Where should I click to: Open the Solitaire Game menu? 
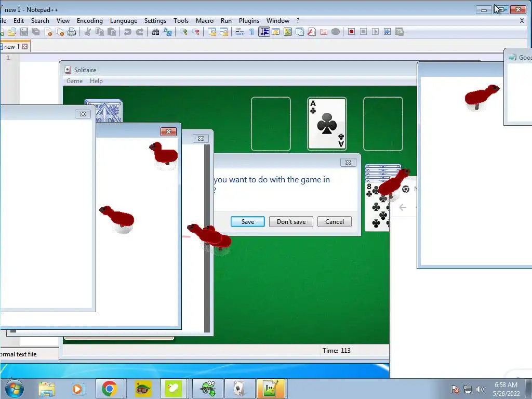(75, 81)
